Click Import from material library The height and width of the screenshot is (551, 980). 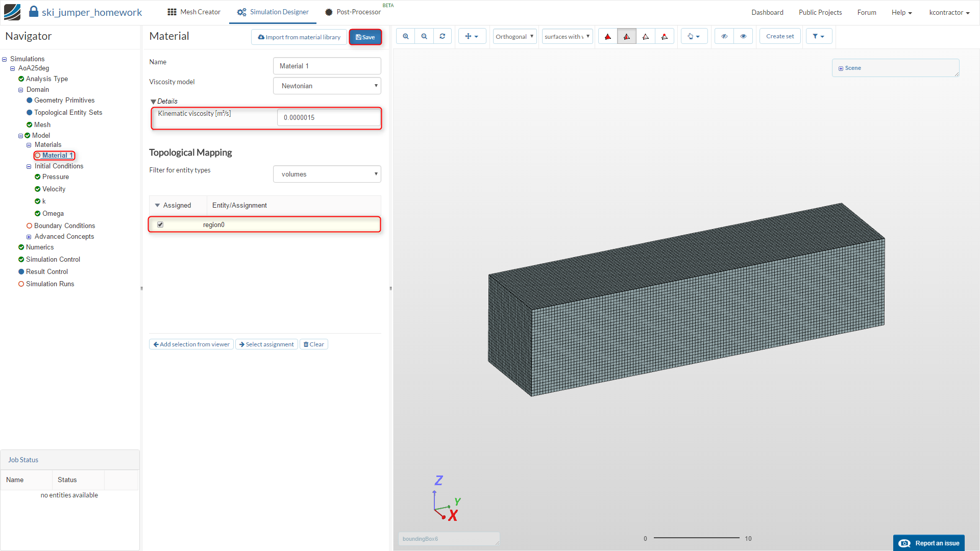[x=299, y=37]
